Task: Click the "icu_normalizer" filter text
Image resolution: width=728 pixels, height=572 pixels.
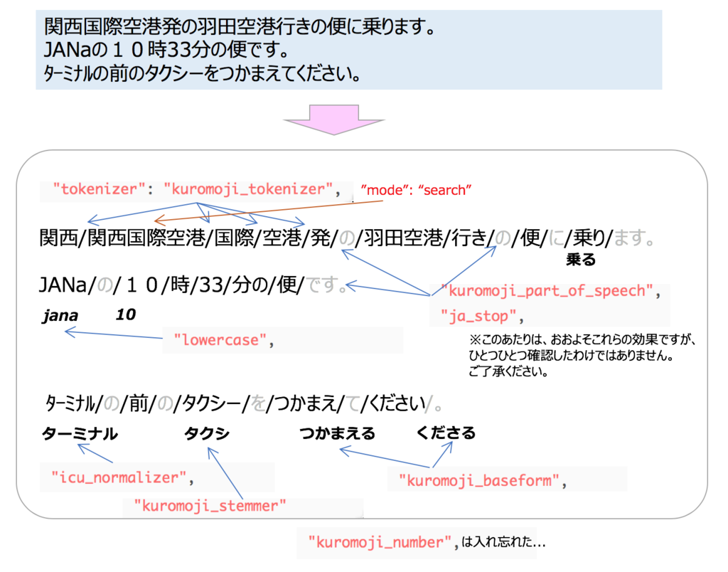Action: [119, 477]
